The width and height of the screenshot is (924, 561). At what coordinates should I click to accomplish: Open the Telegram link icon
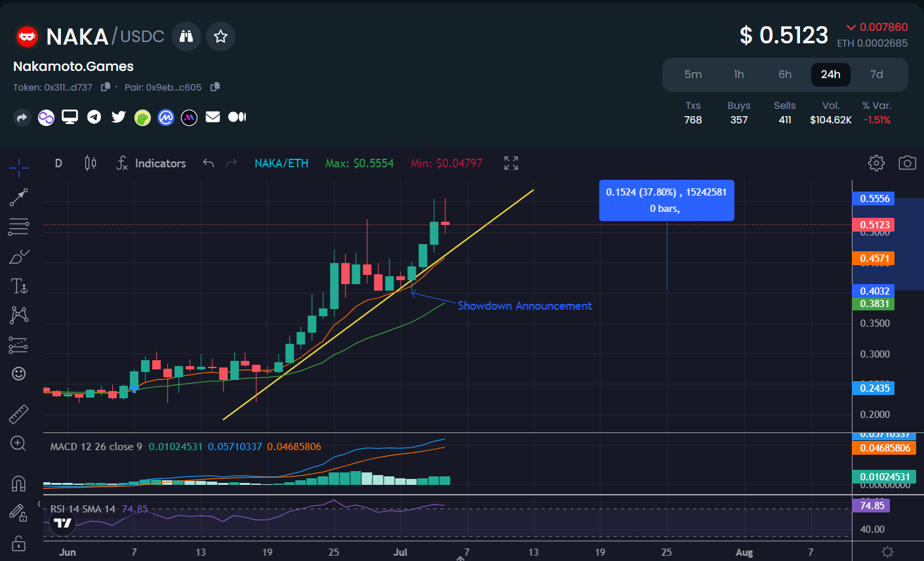tap(94, 117)
